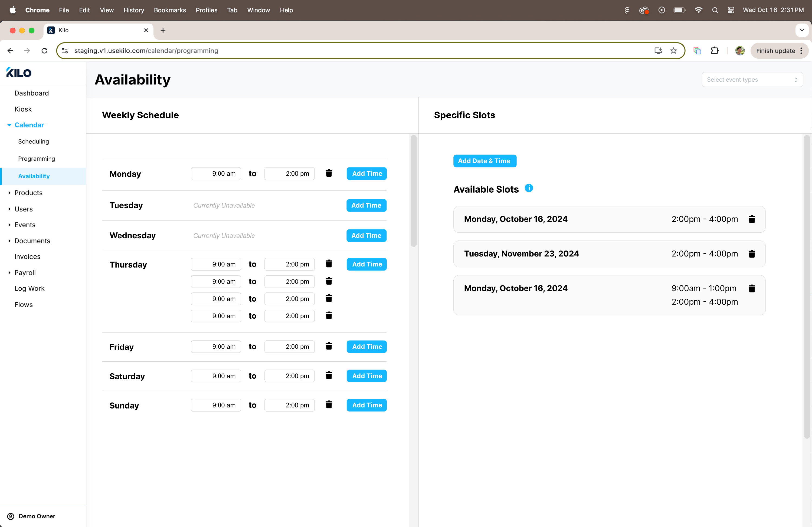The image size is (812, 527).
Task: Collapse the Calendar sidebar section
Action: (9, 125)
